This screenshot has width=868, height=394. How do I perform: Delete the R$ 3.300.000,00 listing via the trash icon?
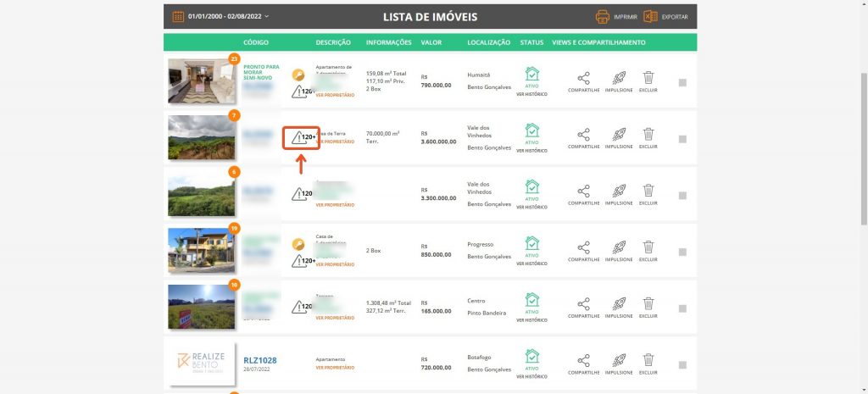point(648,191)
